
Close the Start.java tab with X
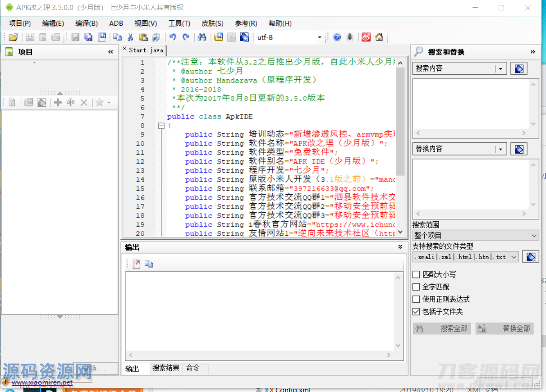click(x=124, y=49)
